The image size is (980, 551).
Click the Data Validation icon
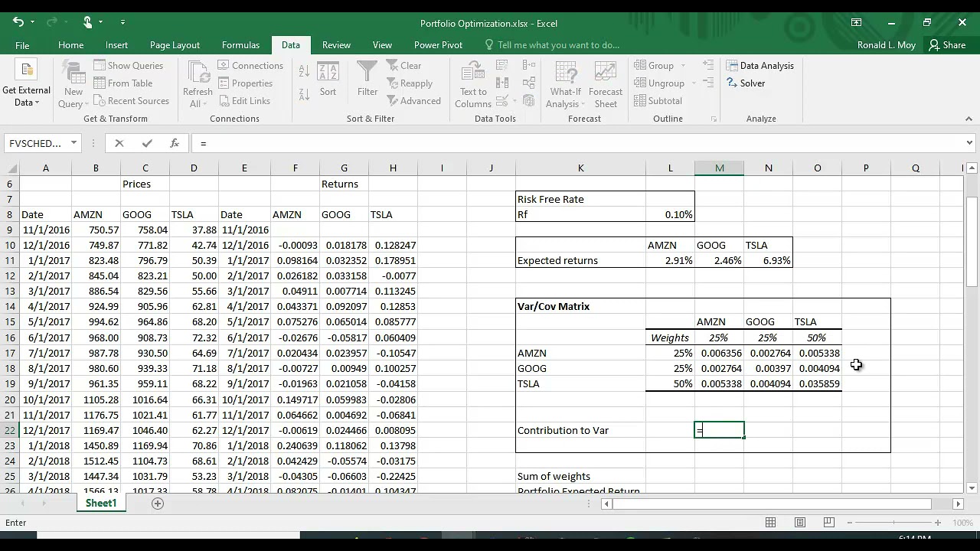point(501,101)
